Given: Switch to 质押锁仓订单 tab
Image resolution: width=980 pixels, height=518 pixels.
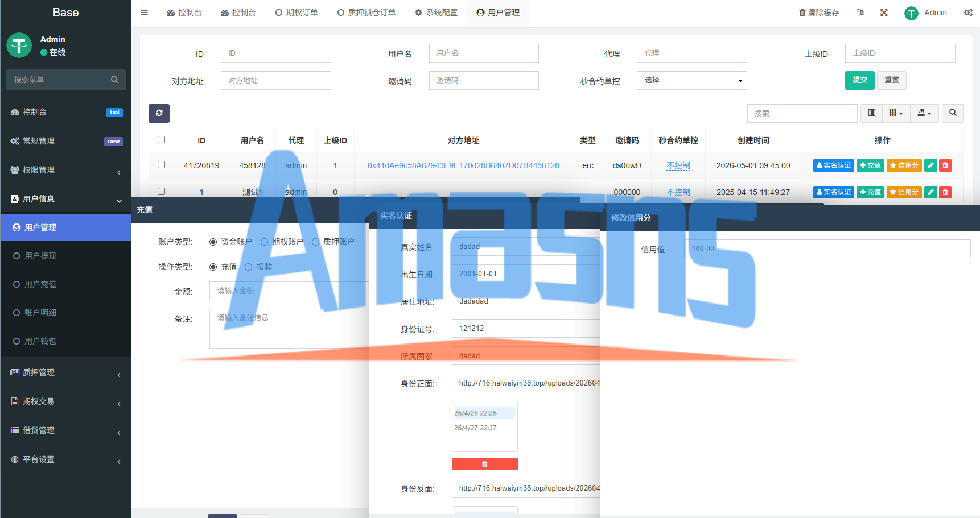Looking at the screenshot, I should (x=366, y=13).
